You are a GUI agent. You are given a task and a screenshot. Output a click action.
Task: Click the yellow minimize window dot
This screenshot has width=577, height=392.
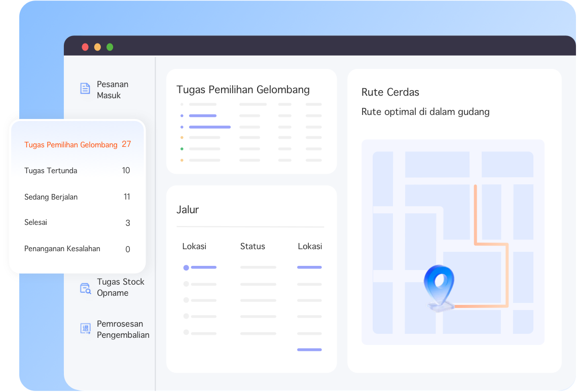tap(97, 47)
